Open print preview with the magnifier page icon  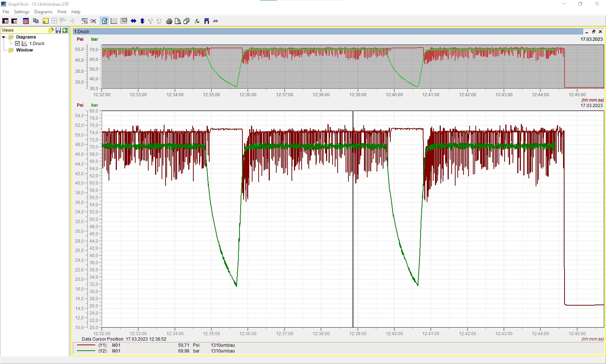pyautogui.click(x=178, y=21)
